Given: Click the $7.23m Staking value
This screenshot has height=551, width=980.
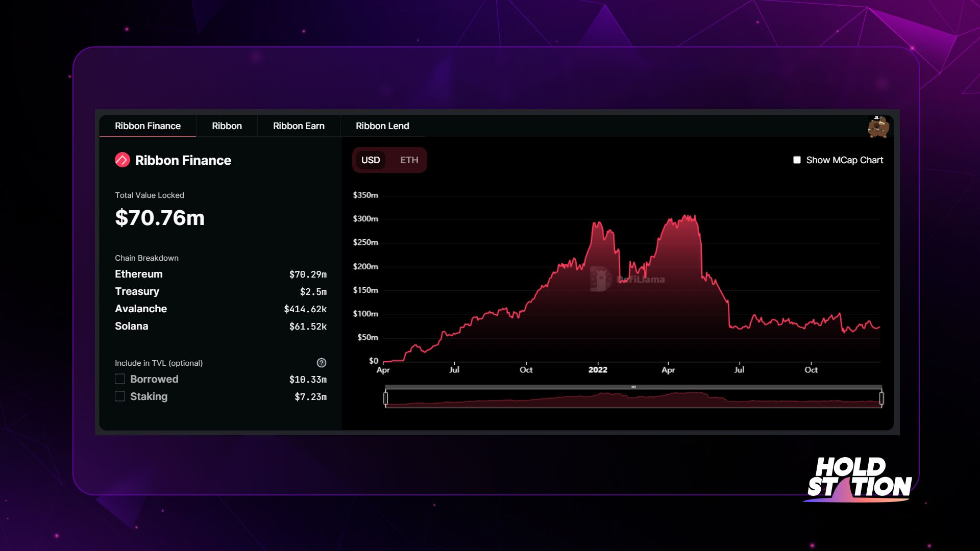Looking at the screenshot, I should pyautogui.click(x=310, y=397).
